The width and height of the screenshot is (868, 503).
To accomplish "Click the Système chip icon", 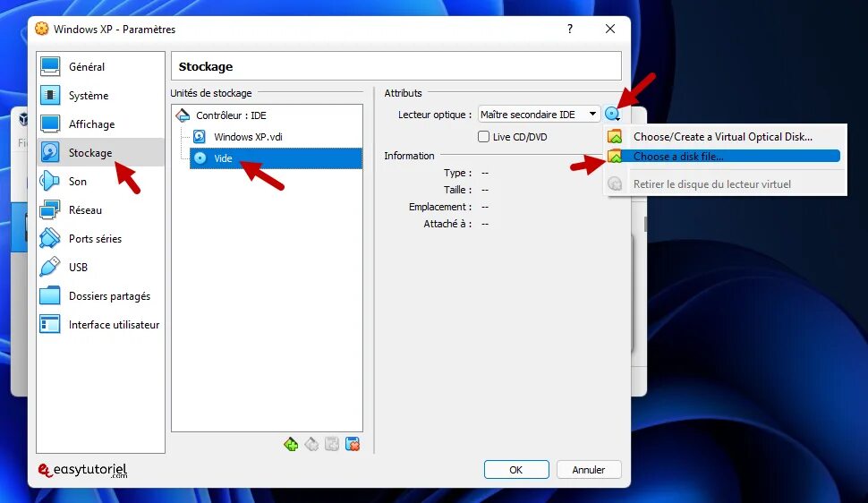I will point(50,95).
